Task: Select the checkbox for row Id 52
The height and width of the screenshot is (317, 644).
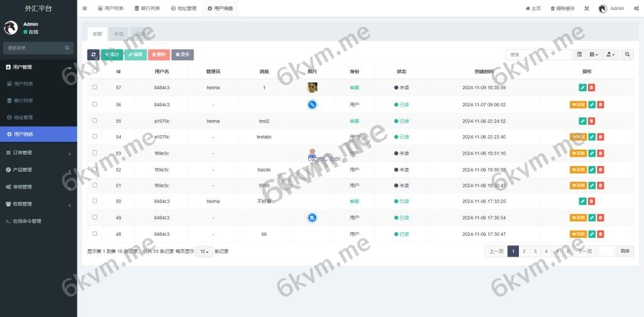Action: click(x=95, y=169)
